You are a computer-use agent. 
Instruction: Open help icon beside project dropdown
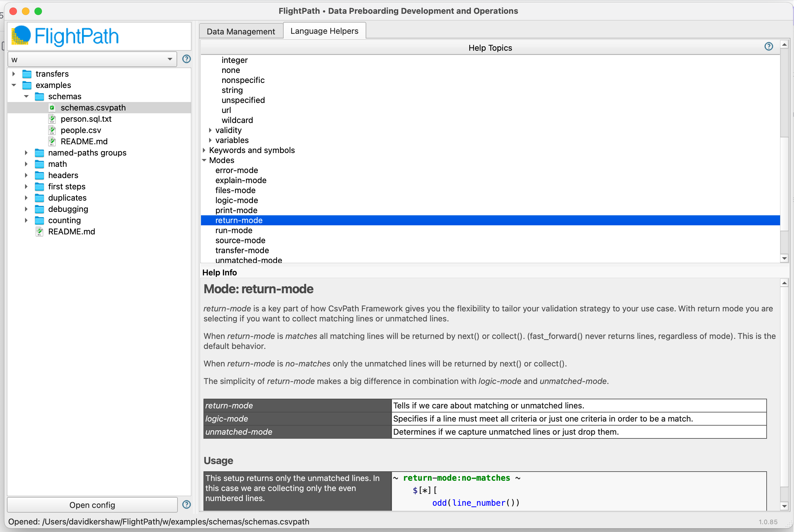point(187,59)
